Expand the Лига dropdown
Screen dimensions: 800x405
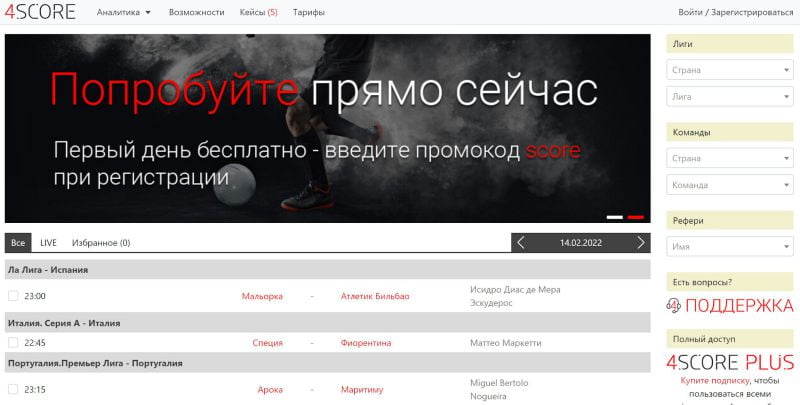pos(730,96)
